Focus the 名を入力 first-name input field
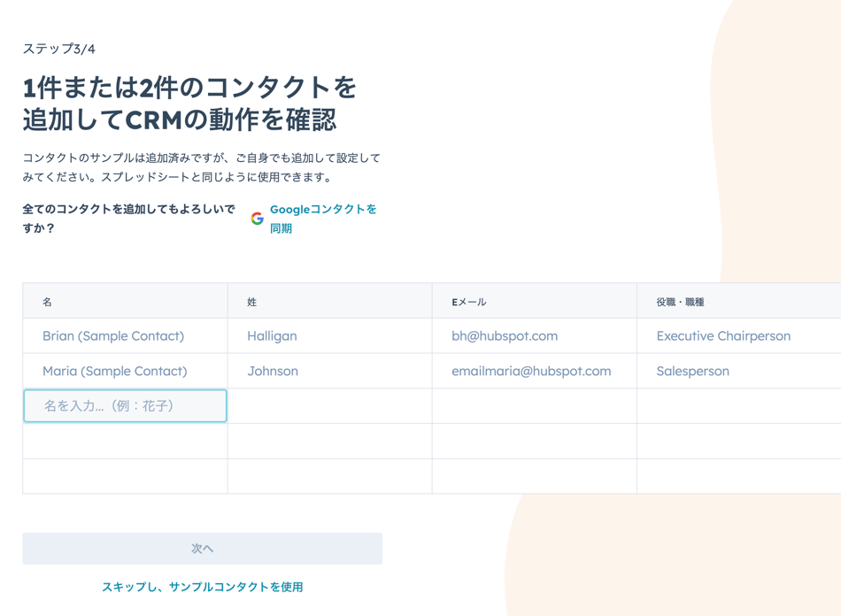Image resolution: width=841 pixels, height=616 pixels. [125, 406]
